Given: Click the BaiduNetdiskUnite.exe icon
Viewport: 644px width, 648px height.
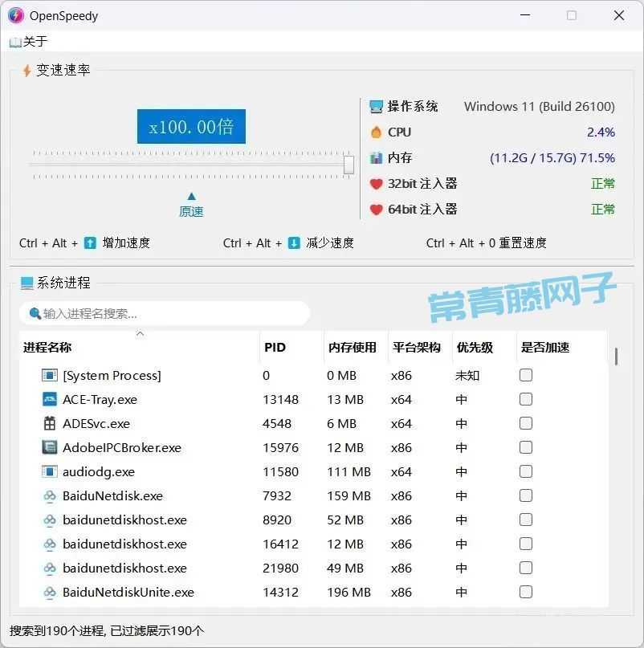Looking at the screenshot, I should tap(50, 592).
